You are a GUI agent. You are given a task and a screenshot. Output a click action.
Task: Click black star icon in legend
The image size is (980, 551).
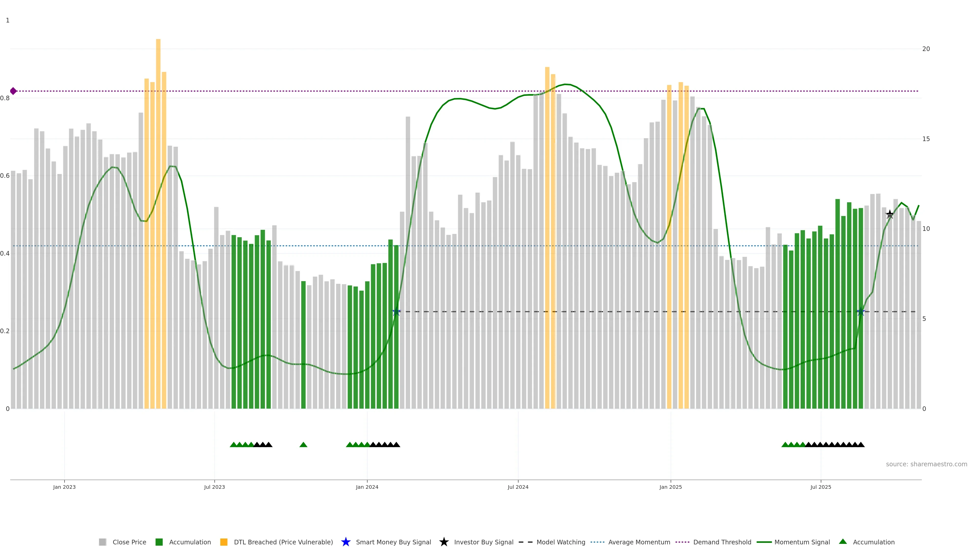444,542
